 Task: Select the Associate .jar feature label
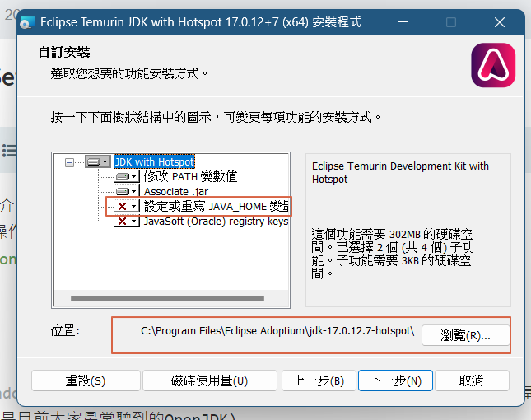click(x=176, y=191)
